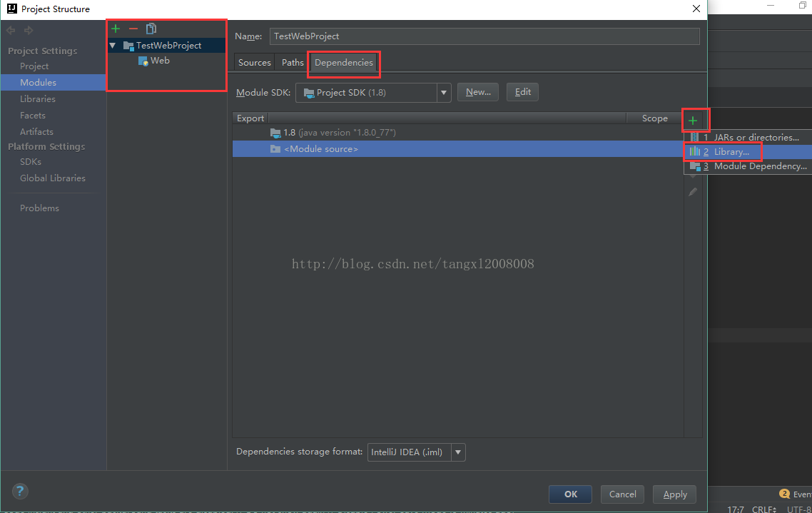Click the Cancel button
The height and width of the screenshot is (513, 812).
[x=622, y=494]
